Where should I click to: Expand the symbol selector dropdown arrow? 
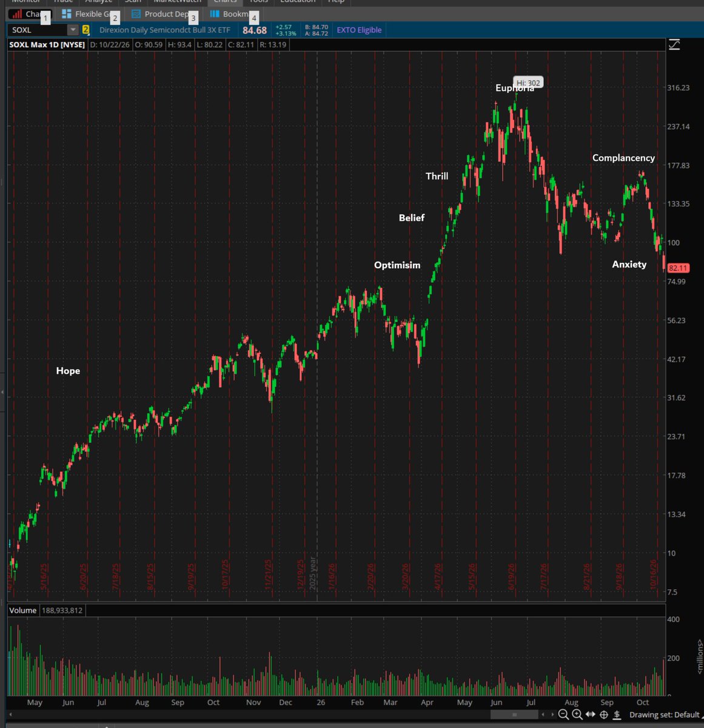73,30
